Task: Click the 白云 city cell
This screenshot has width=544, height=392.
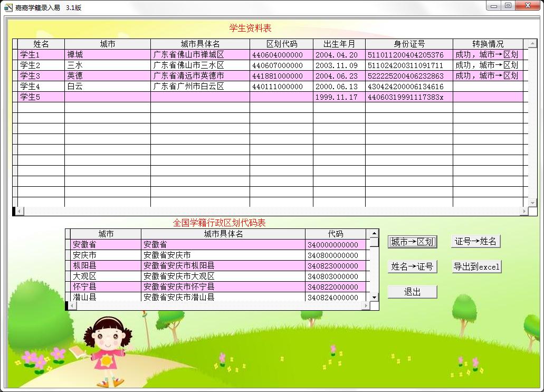Action: 108,87
